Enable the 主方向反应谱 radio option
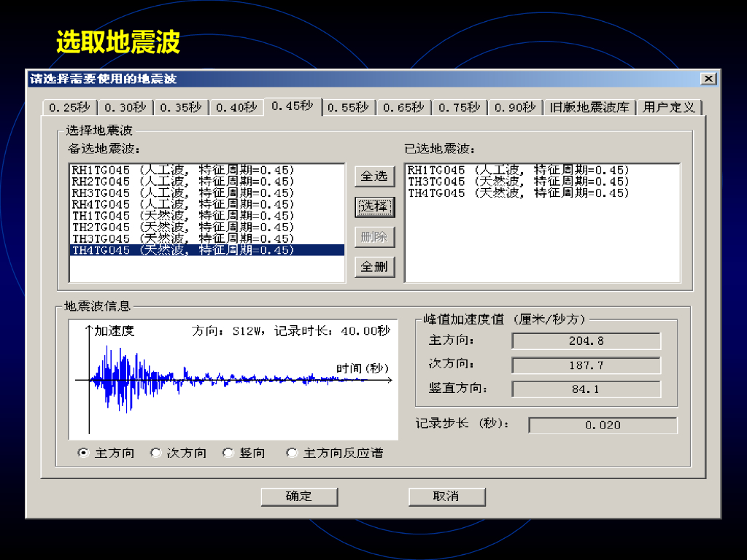Image resolution: width=747 pixels, height=560 pixels. pyautogui.click(x=292, y=453)
